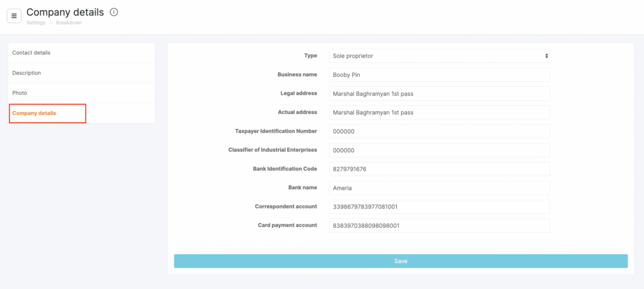The width and height of the screenshot is (644, 289).
Task: Edit the Actual address field
Action: click(x=440, y=113)
